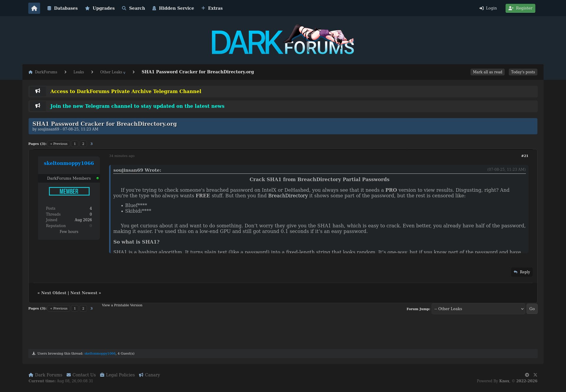Open the Dark Forums footer link

point(45,375)
